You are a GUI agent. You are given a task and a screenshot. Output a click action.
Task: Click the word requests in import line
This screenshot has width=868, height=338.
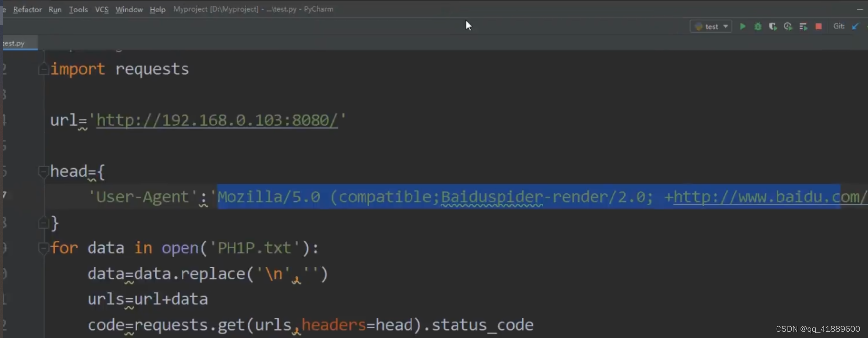pyautogui.click(x=152, y=69)
